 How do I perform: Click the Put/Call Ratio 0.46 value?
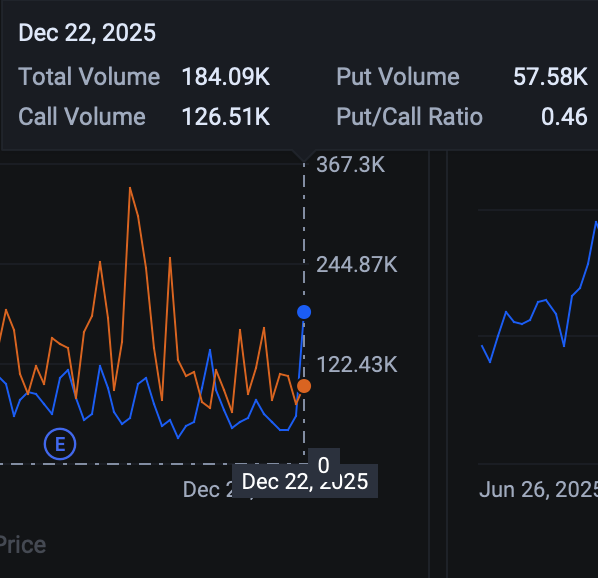coord(564,116)
